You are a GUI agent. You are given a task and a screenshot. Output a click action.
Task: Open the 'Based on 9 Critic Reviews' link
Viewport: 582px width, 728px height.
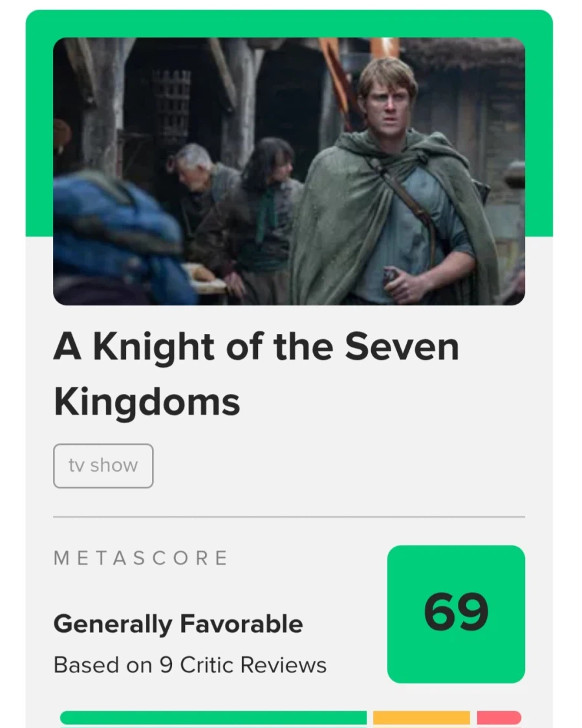(189, 665)
